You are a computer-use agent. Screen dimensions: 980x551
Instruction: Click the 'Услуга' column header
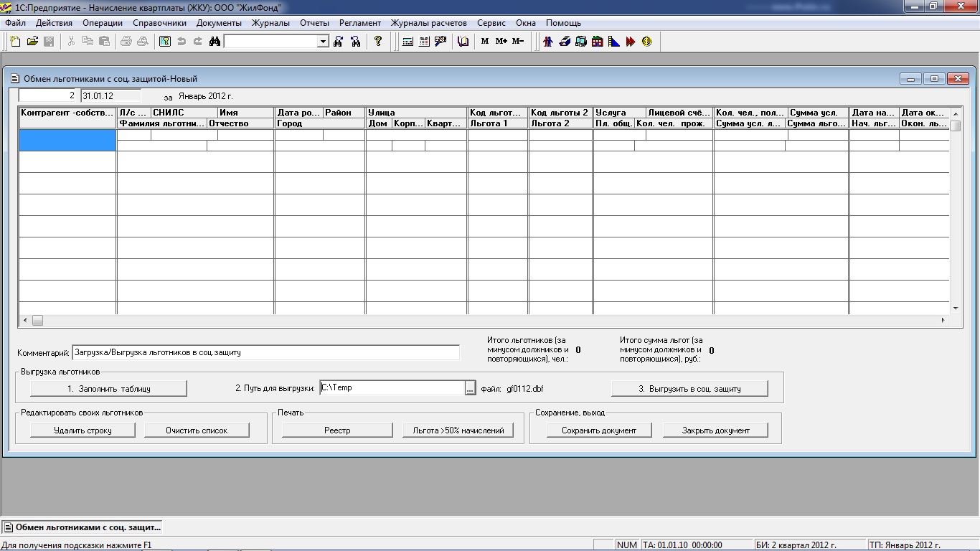619,113
